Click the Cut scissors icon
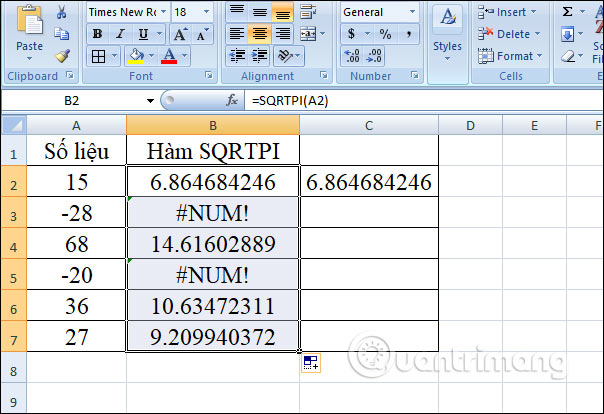 pos(61,12)
